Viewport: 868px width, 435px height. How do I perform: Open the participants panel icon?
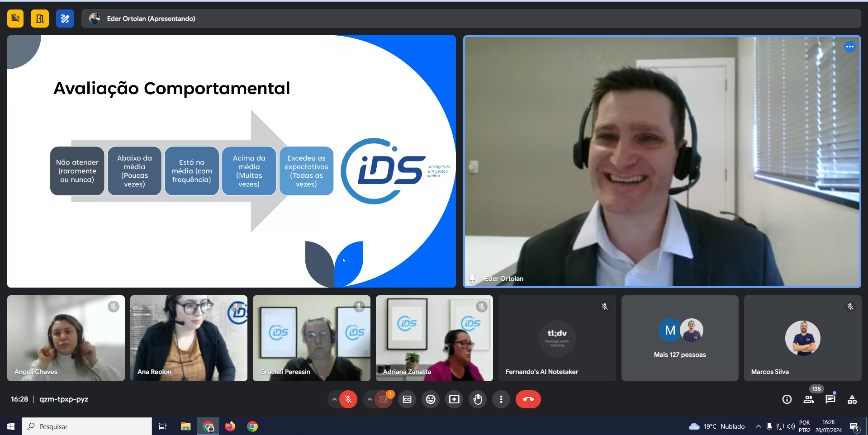[x=809, y=399]
